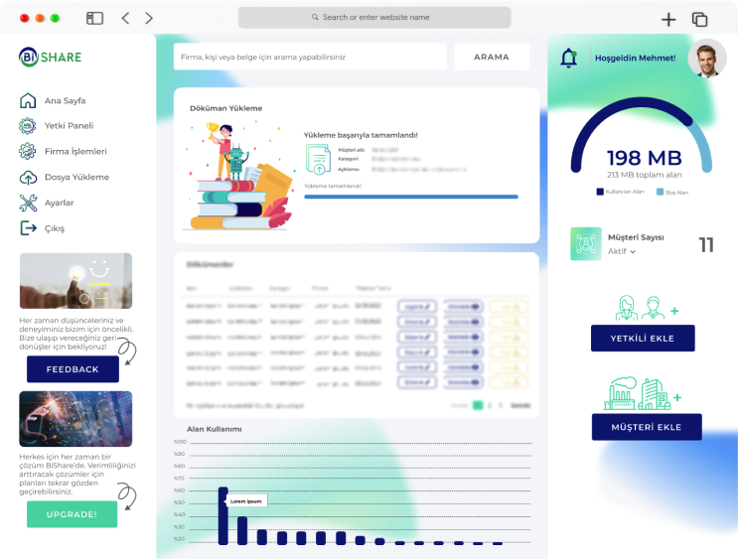738x560 pixels.
Task: Click the 198 MB storage gauge value
Action: click(x=644, y=158)
